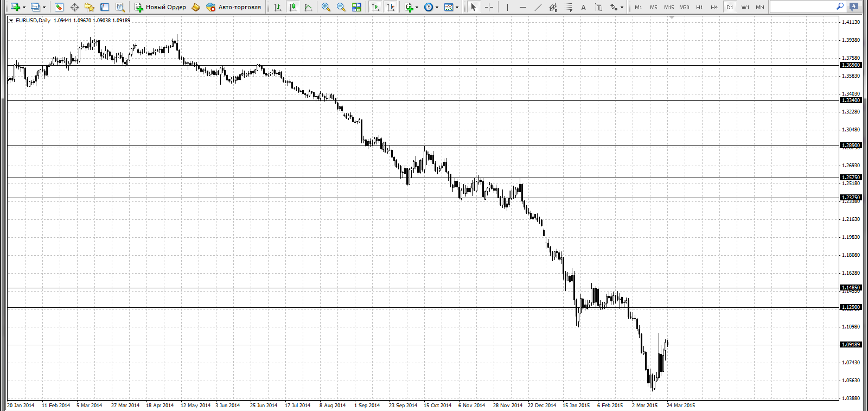868x411 pixels.
Task: Click the '24 Mar 2015' date label
Action: point(681,406)
